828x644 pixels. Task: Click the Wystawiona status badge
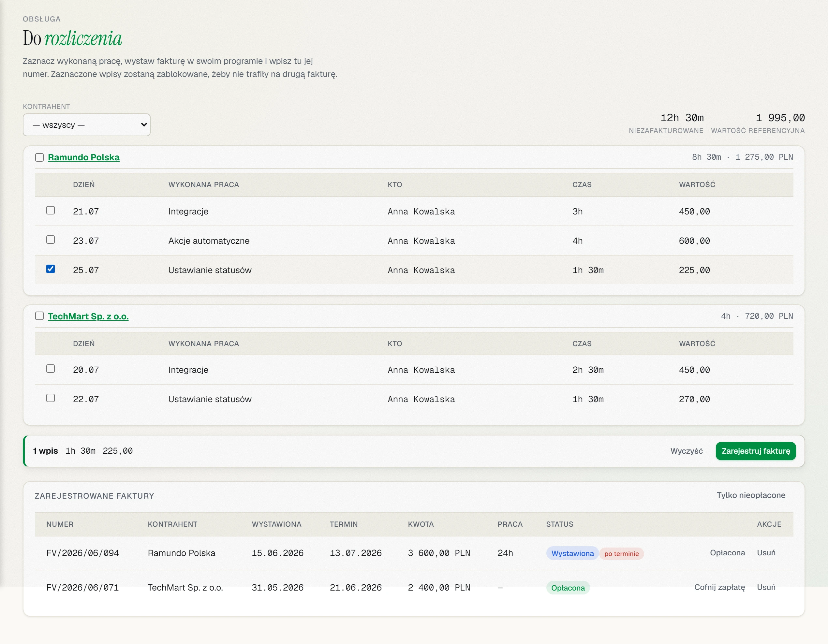[572, 554]
